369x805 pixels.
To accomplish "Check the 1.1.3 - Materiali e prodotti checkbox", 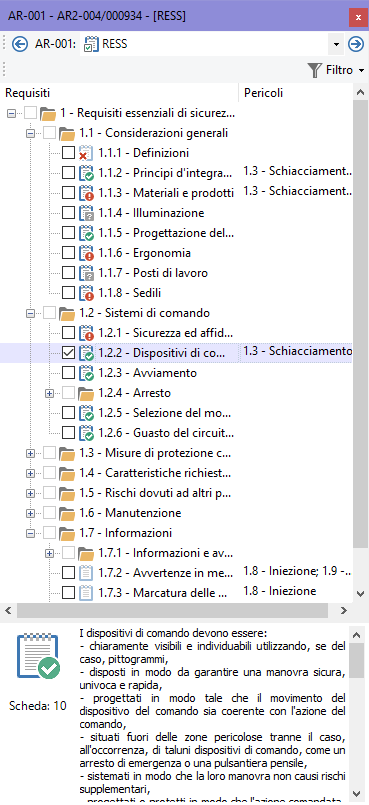I will pyautogui.click(x=69, y=193).
